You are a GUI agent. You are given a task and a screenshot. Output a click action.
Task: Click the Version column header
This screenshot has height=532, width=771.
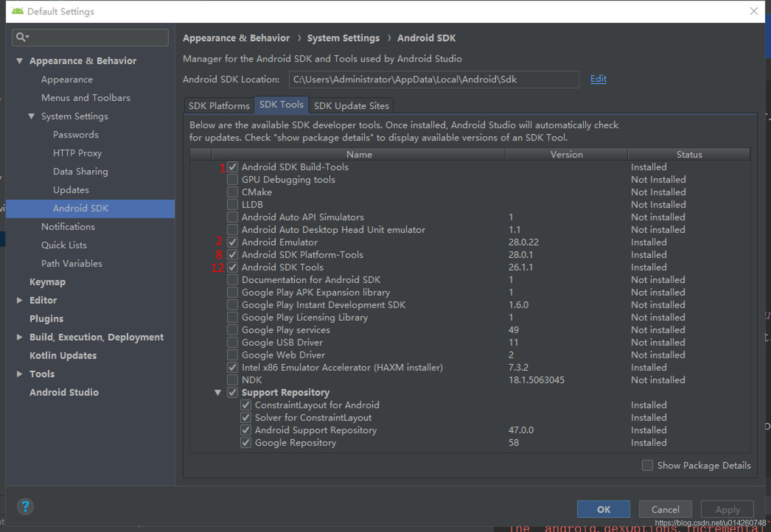point(566,155)
